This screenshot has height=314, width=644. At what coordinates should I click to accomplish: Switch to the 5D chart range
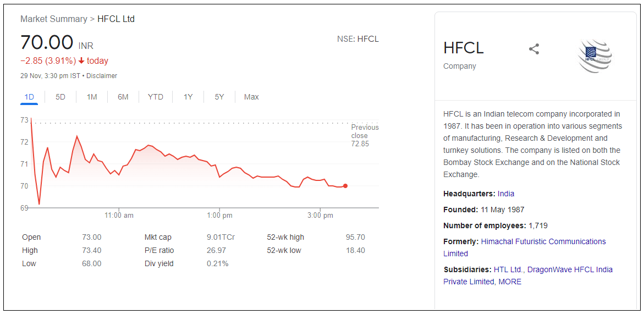pos(60,97)
